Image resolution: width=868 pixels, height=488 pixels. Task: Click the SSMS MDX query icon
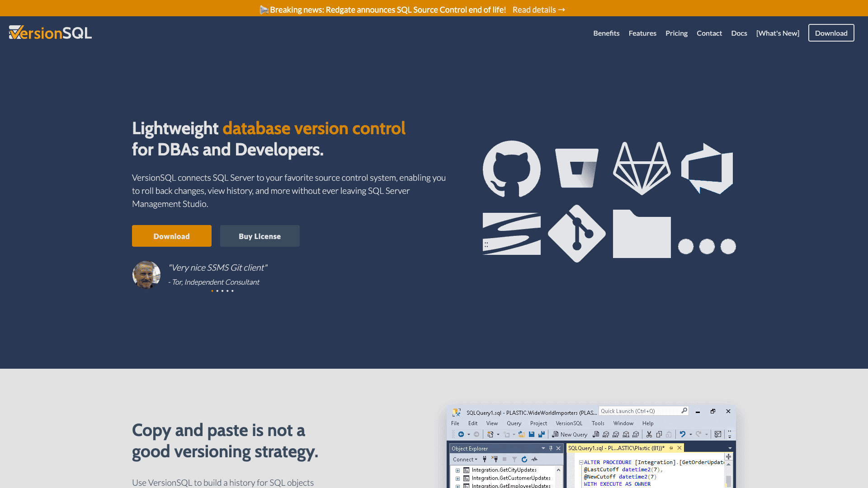(x=606, y=435)
